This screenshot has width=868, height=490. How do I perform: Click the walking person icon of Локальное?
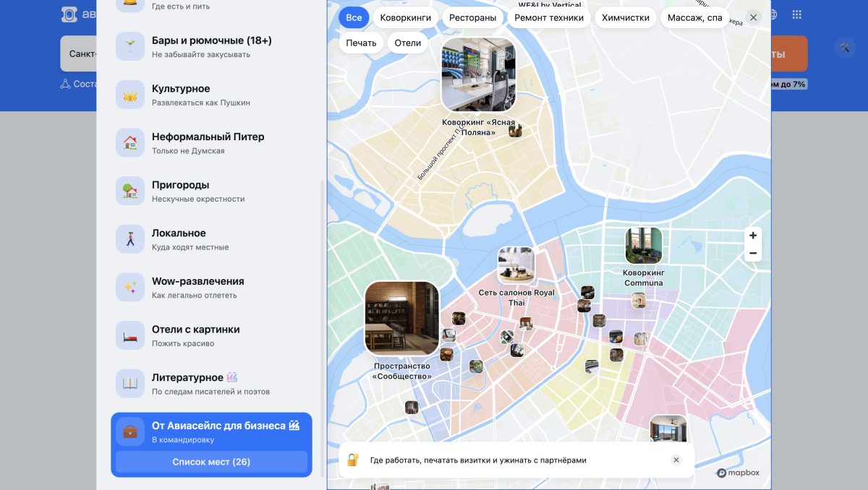[130, 239]
